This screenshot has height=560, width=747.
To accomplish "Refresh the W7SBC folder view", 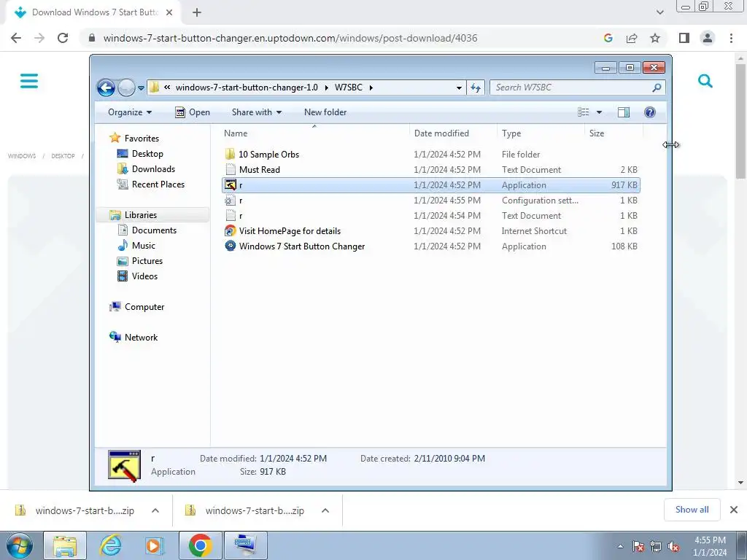I will (x=476, y=87).
